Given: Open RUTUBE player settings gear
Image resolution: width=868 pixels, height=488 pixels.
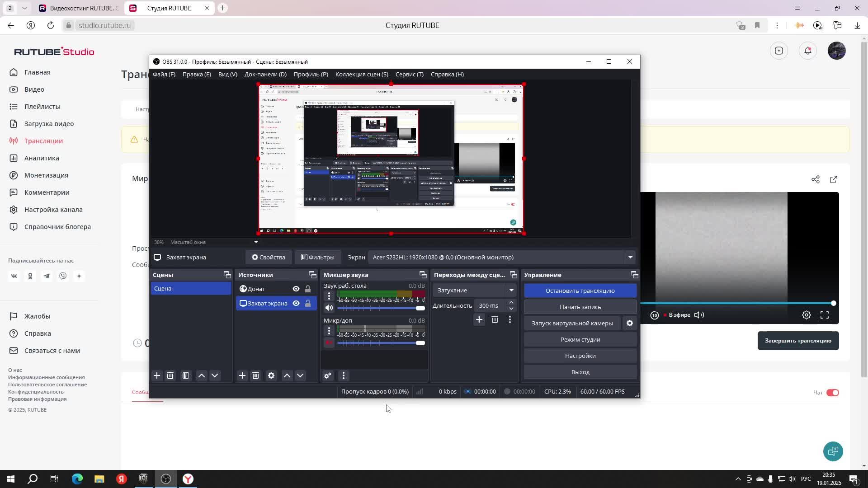Looking at the screenshot, I should click(x=807, y=315).
